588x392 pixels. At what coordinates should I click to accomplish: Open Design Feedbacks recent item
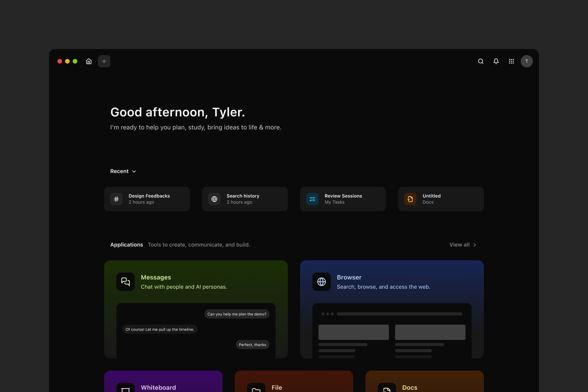click(147, 199)
